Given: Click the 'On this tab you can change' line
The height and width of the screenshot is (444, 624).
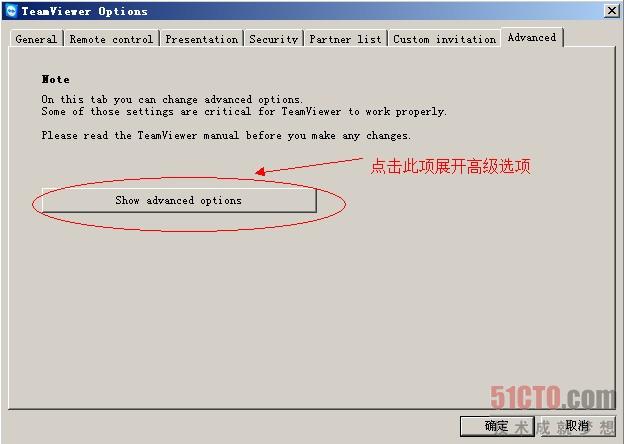Looking at the screenshot, I should pyautogui.click(x=172, y=99).
